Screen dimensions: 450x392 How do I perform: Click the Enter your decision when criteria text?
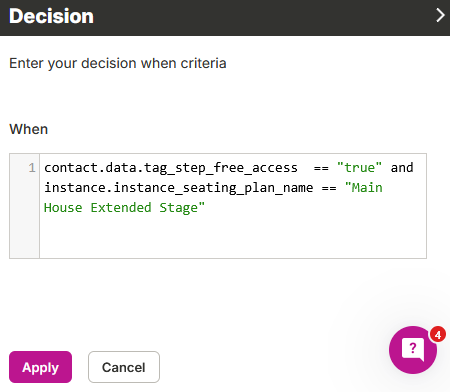tap(118, 63)
